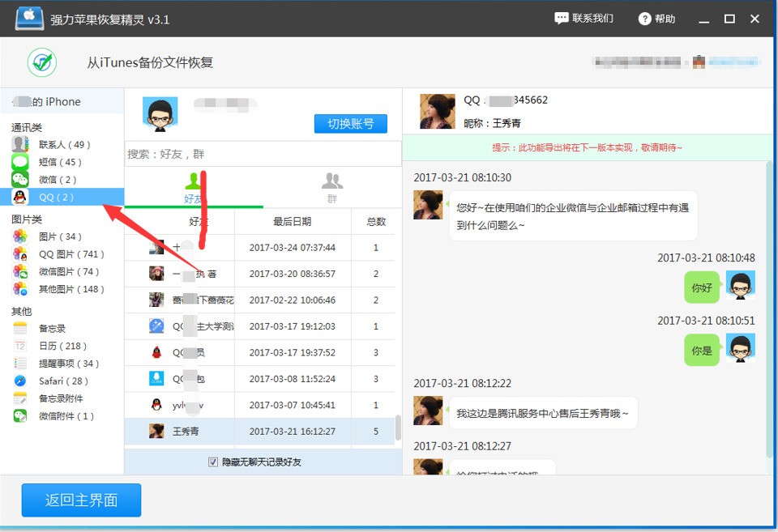Click 王秀青 avatar in chat header

[x=437, y=112]
